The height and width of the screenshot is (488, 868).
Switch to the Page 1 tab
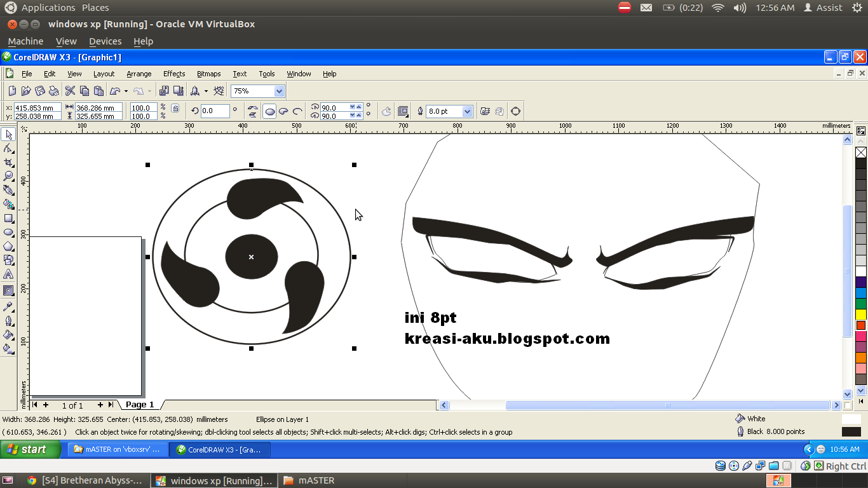[140, 405]
